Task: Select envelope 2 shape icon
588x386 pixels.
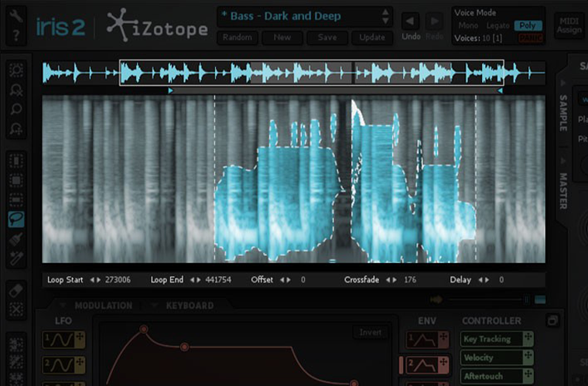Action: point(422,365)
